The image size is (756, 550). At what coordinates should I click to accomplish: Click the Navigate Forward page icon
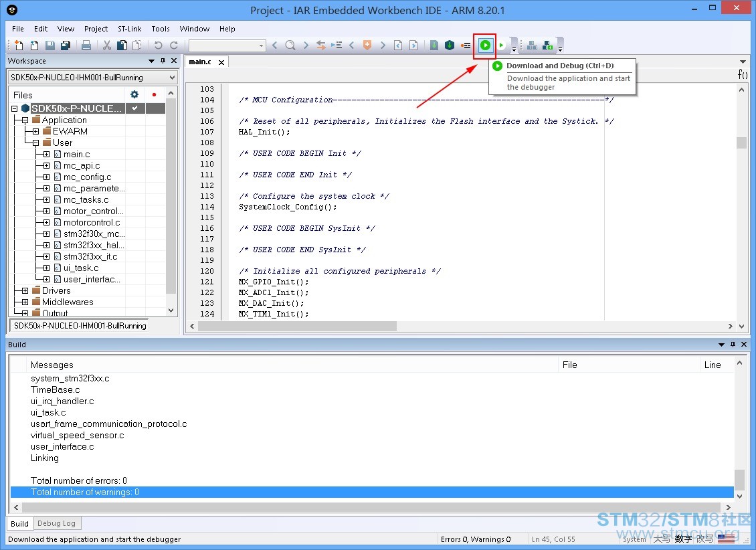[413, 45]
